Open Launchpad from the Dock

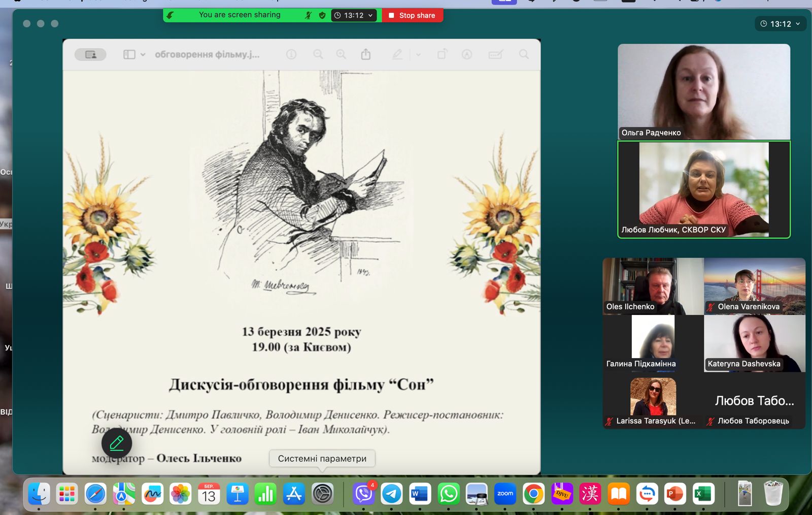[x=67, y=494]
